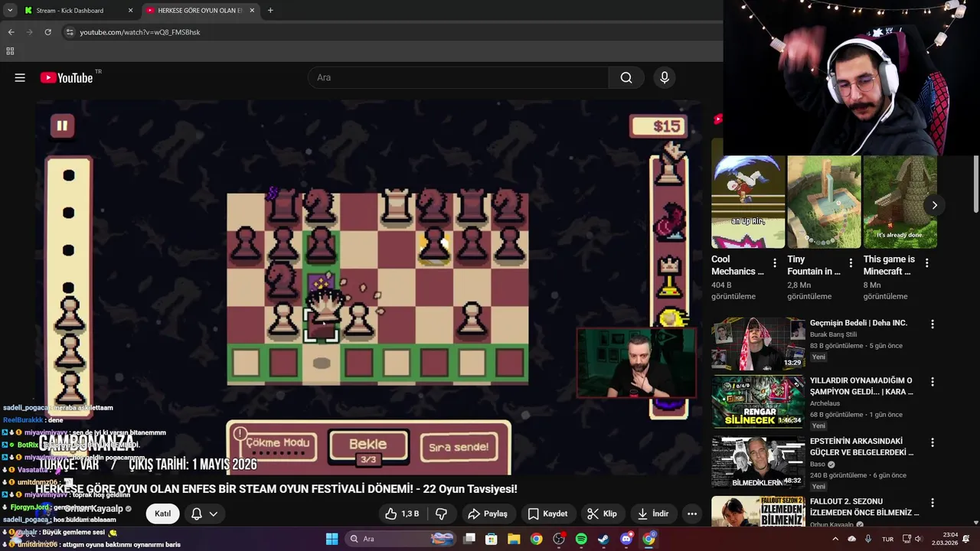Open options for FALLOUT 2. SEZONU video
This screenshot has width=980, height=551.
point(933,503)
